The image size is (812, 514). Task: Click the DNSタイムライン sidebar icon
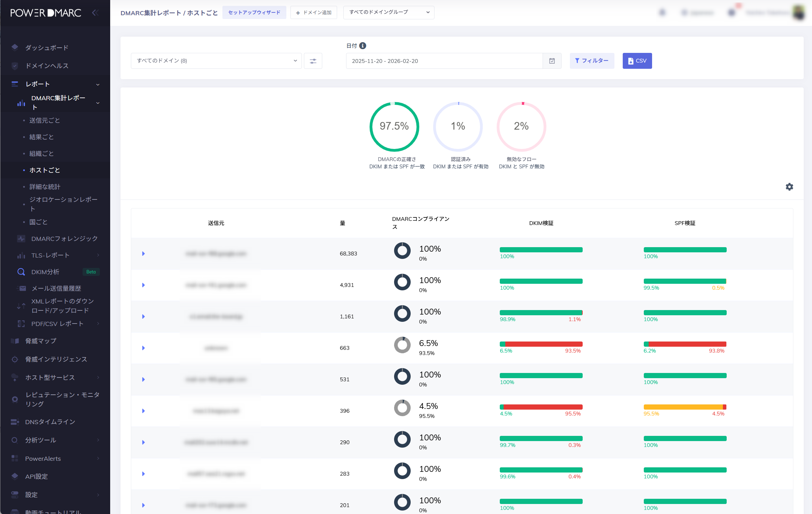pos(15,422)
